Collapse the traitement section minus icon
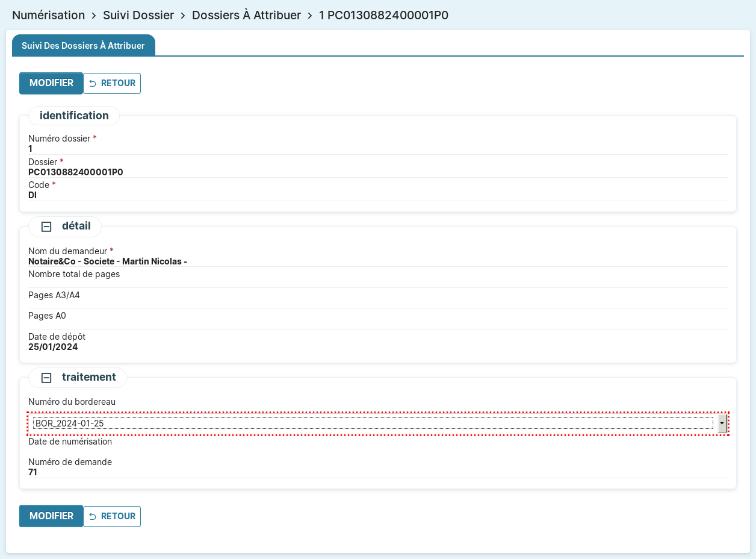Image resolution: width=756 pixels, height=559 pixels. [x=46, y=378]
